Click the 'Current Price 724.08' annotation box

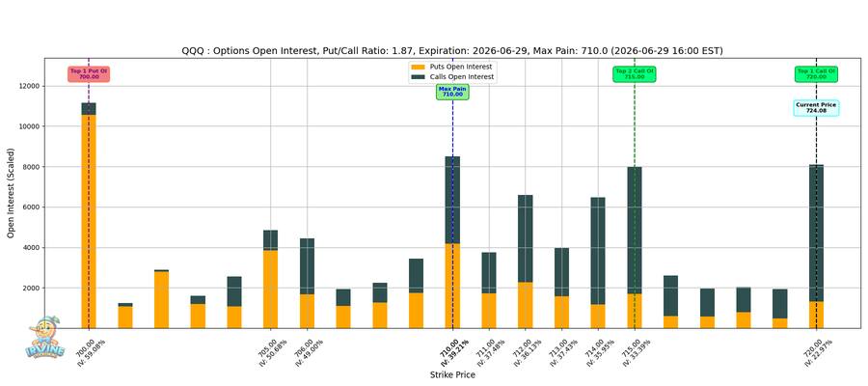coord(817,108)
